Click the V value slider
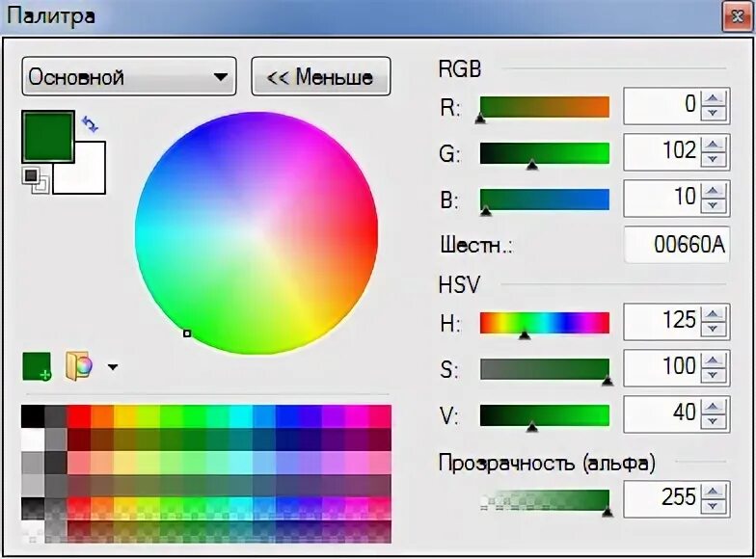The width and height of the screenshot is (756, 559). [x=544, y=415]
